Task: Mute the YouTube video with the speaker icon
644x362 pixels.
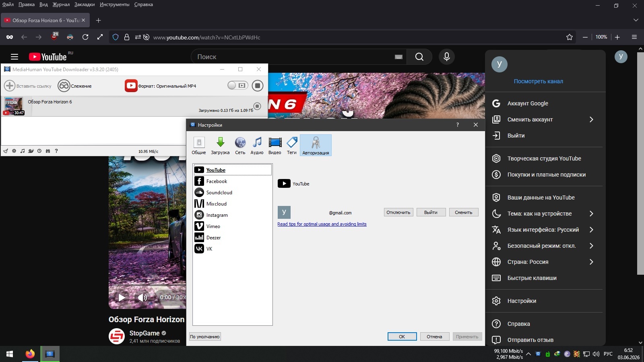Action: coord(142,298)
